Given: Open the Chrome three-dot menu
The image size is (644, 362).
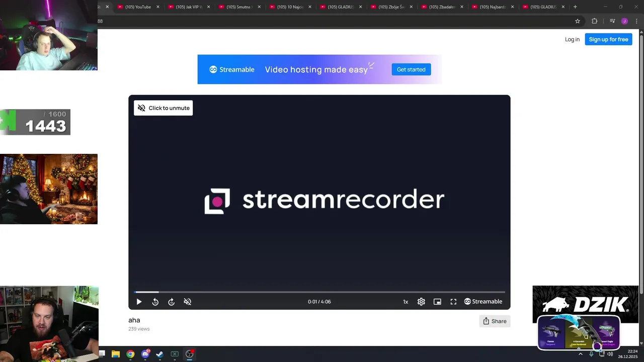Looking at the screenshot, I should click(636, 21).
